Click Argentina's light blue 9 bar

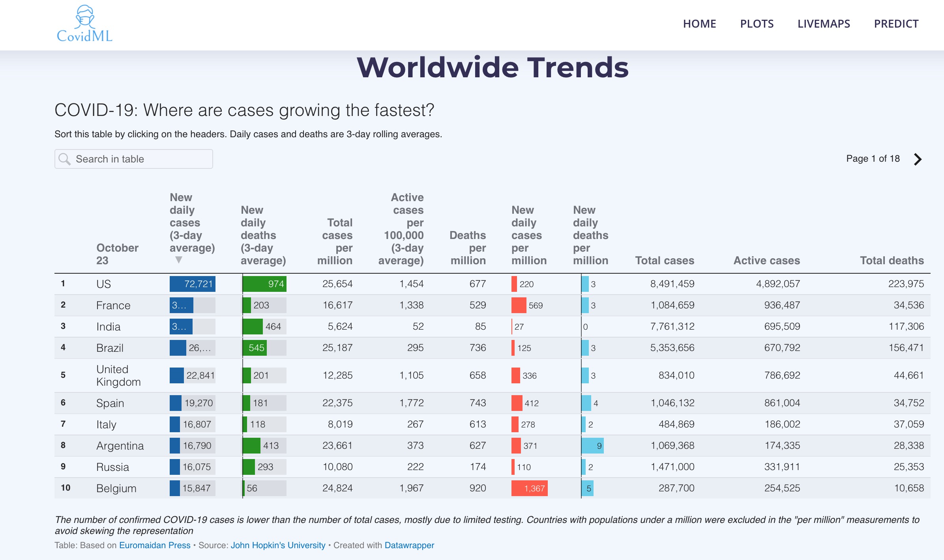[x=592, y=446]
